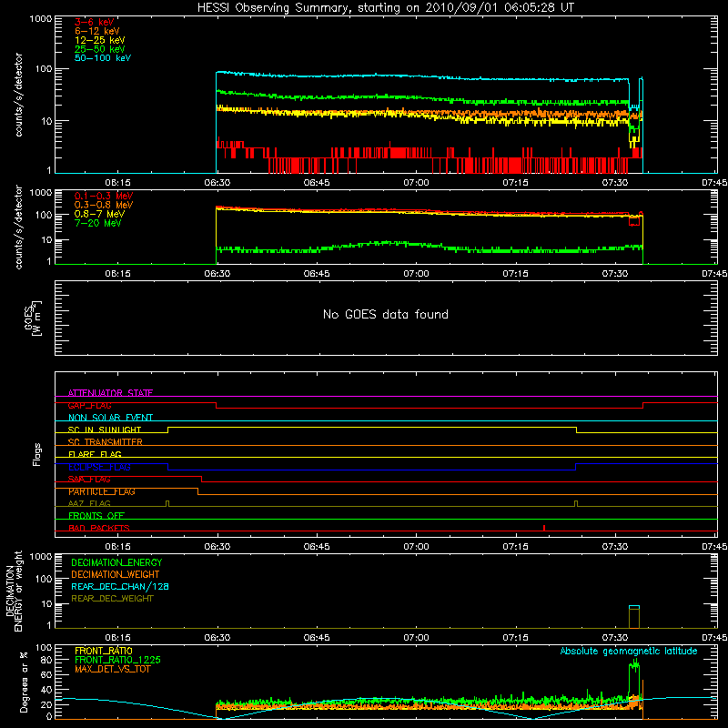This screenshot has height=728, width=728.
Task: Click the 0.8-7 MeV legend label
Action: [x=99, y=214]
